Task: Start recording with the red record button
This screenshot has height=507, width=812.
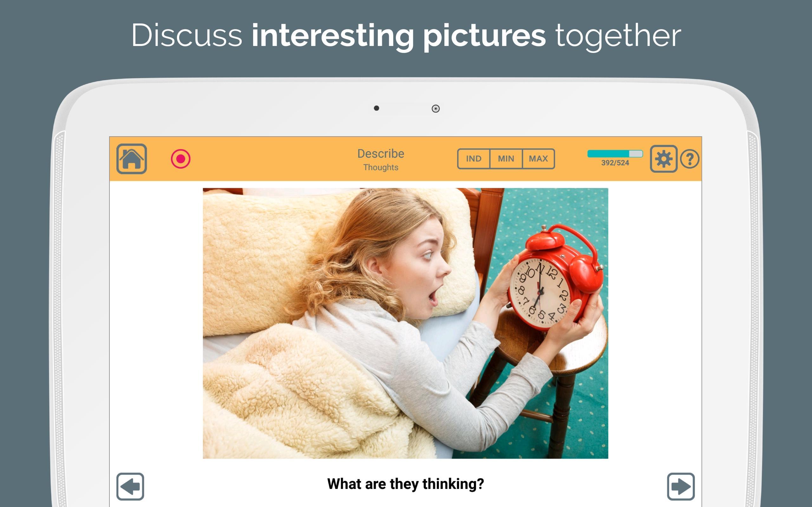Action: pos(180,159)
